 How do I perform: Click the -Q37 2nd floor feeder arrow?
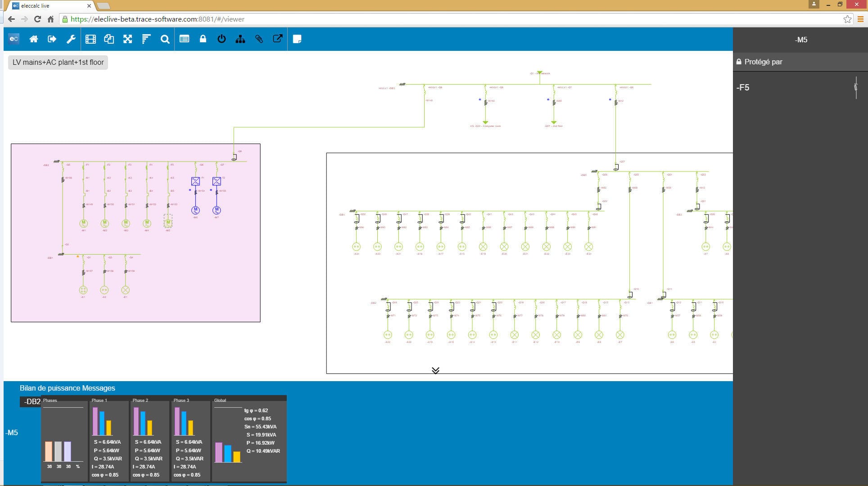554,122
